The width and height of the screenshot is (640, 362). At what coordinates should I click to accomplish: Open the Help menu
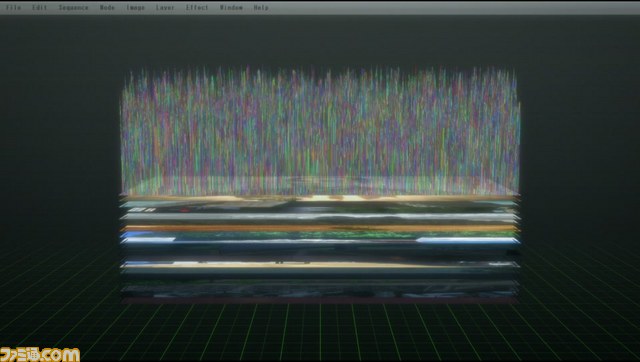point(261,7)
